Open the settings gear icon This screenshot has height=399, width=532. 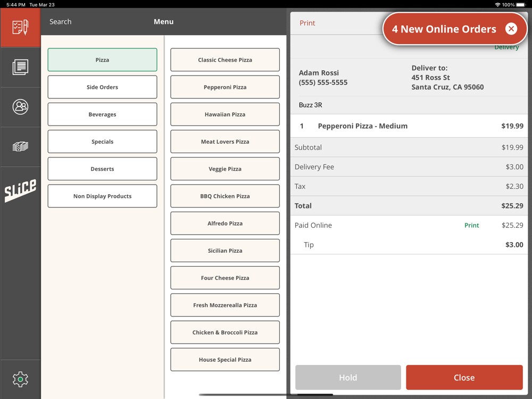point(20,379)
